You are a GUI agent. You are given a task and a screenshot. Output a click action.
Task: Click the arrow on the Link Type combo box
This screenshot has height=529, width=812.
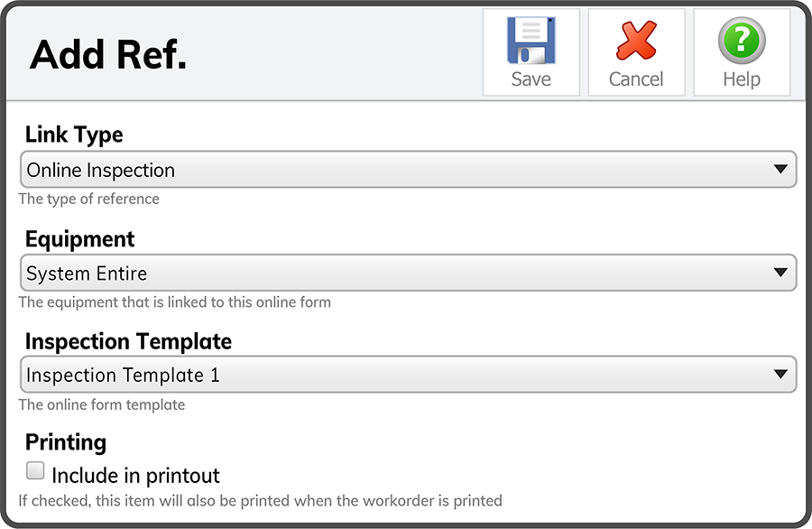click(x=780, y=169)
